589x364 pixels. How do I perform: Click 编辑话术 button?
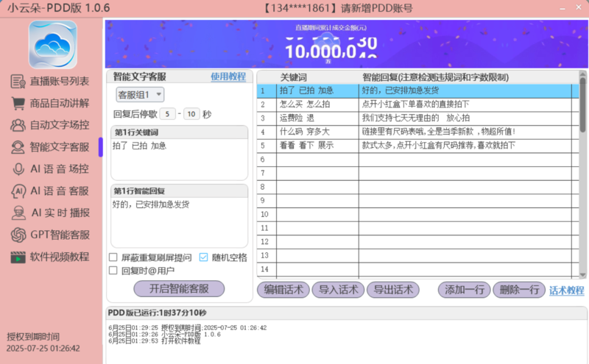283,290
